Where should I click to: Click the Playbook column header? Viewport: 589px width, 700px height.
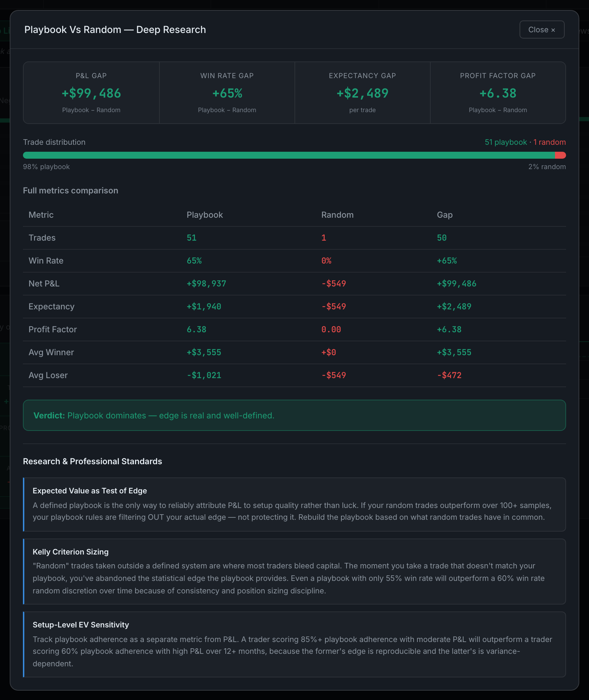[205, 215]
